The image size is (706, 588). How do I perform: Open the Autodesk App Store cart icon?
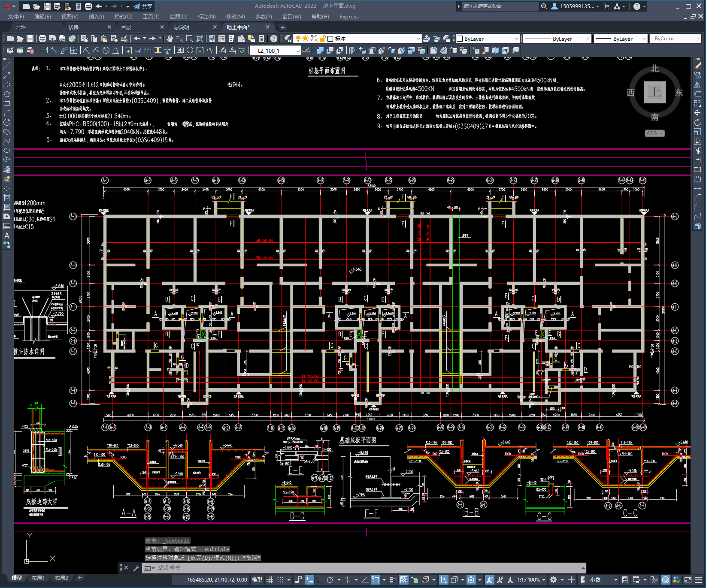point(606,6)
